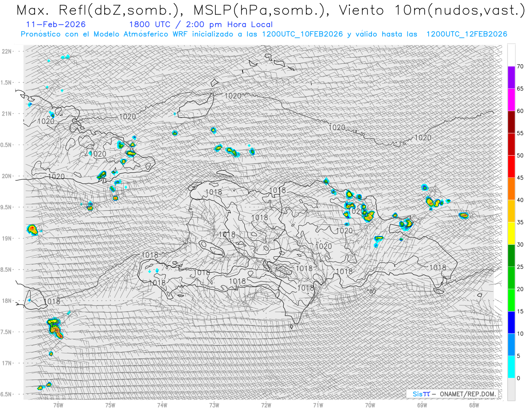Click the '15' value on the color scale

pos(520,311)
